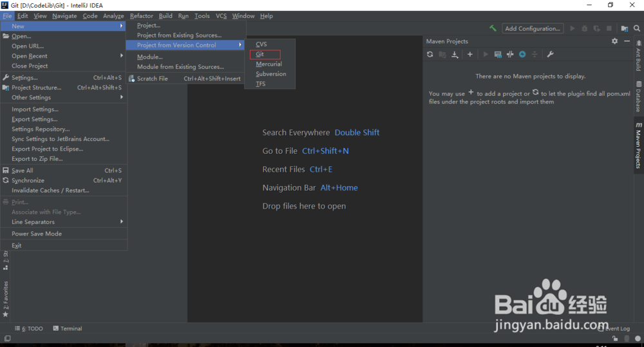Click Run Maven Build arrow in Maven toolbar
Image resolution: width=644 pixels, height=347 pixels.
coord(486,54)
